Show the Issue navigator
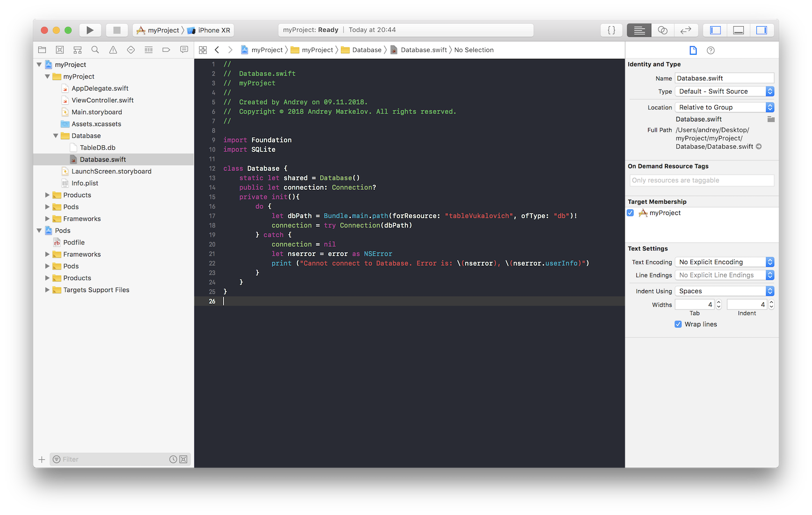 click(x=113, y=50)
